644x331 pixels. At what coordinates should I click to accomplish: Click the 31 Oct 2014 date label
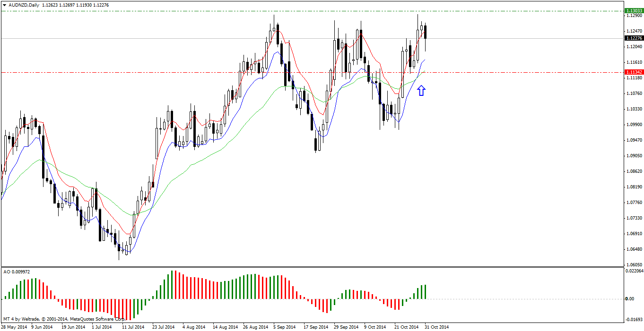pos(436,327)
